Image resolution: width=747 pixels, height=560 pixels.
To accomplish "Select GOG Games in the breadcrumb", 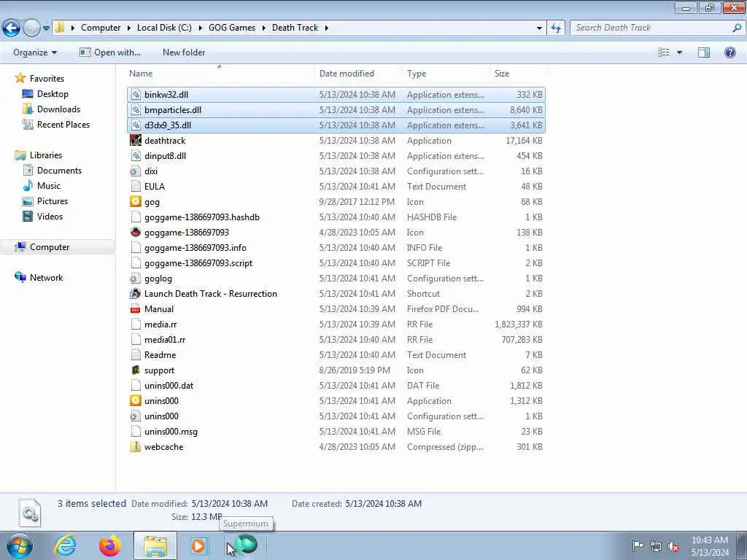I will click(x=232, y=28).
